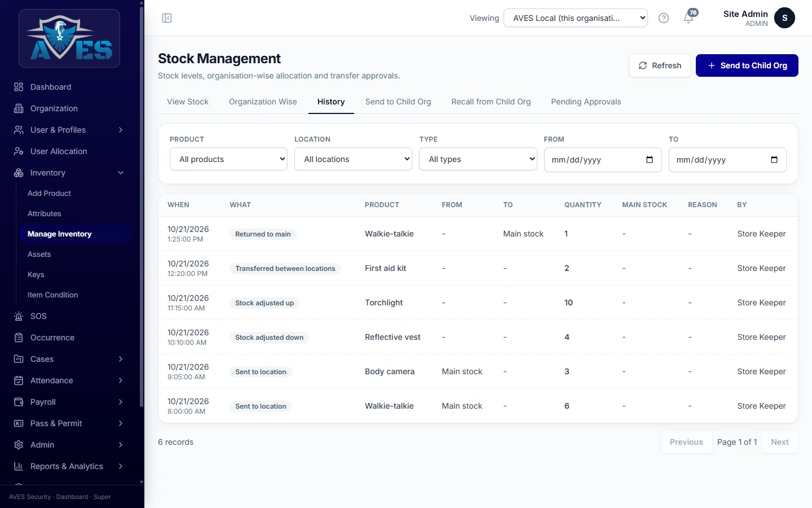Click the AVES logo
This screenshot has height=508, width=812.
[x=69, y=38]
